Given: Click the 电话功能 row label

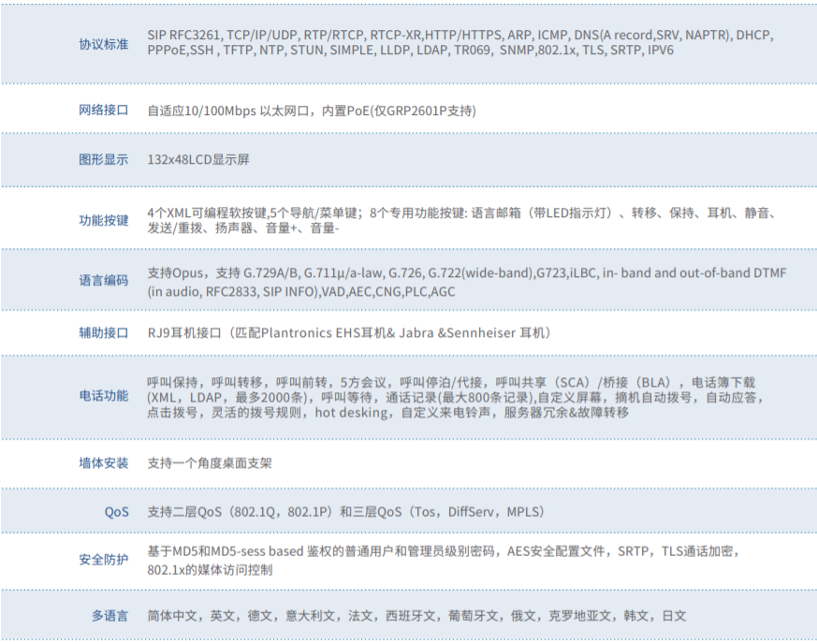Looking at the screenshot, I should coord(103,396).
